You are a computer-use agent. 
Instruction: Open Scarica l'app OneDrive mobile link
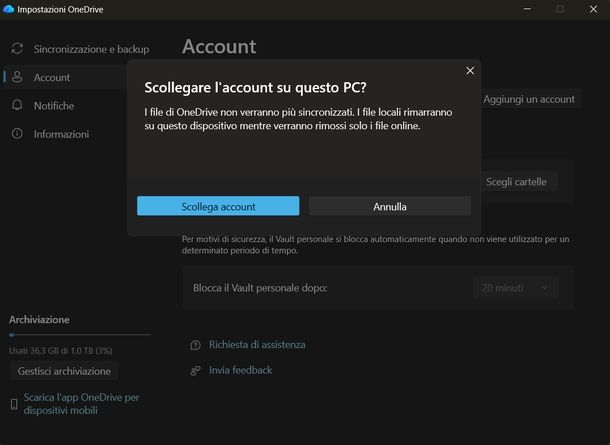[x=81, y=404]
